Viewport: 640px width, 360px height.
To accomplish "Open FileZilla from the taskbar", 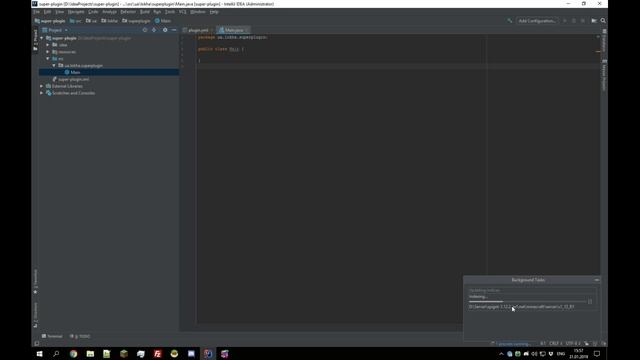I will point(157,354).
